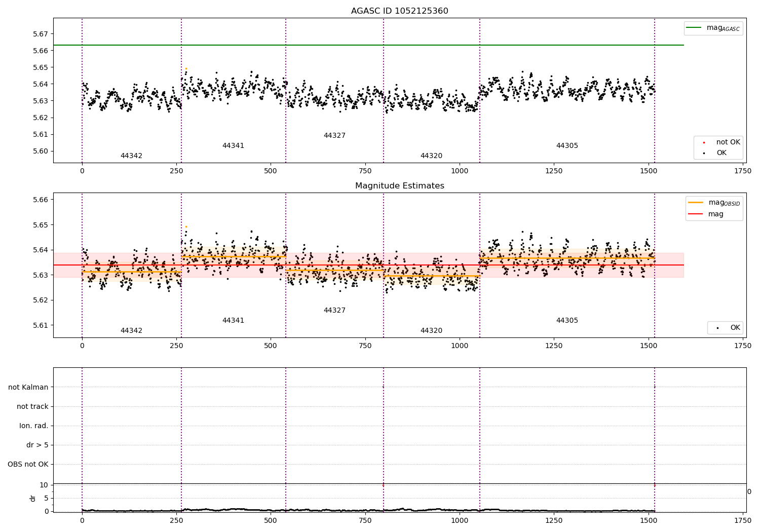Click the 'not Kalman' y-axis label

[28, 387]
